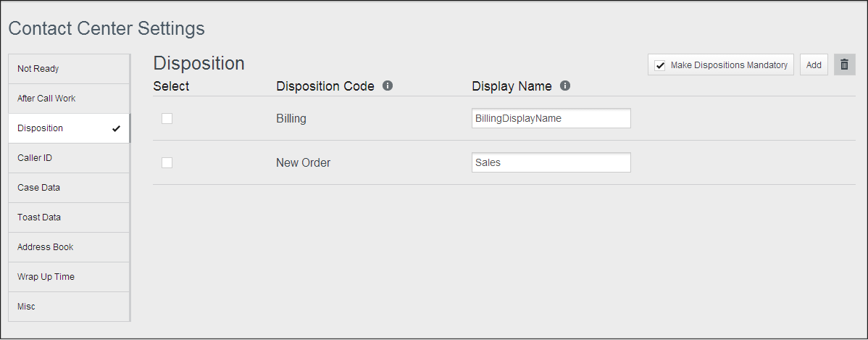Screen dimensions: 868x340
Task: Switch to After Call Work tab
Action: click(69, 99)
